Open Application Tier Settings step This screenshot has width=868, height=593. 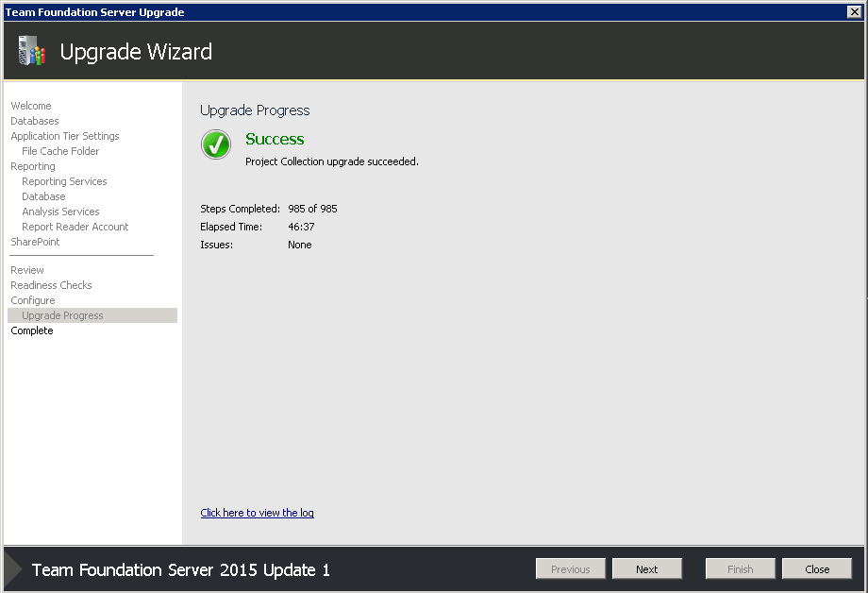[x=65, y=136]
